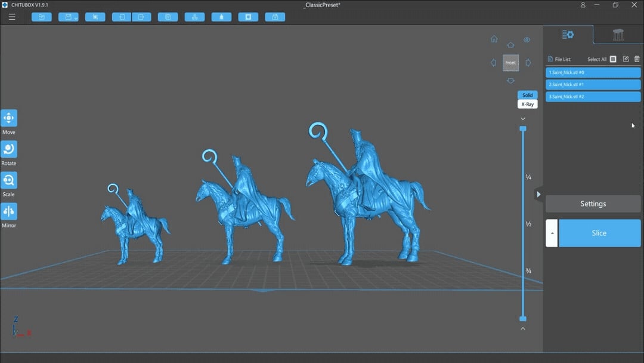
Task: Click the rename pencil icon near File List
Action: tap(625, 59)
